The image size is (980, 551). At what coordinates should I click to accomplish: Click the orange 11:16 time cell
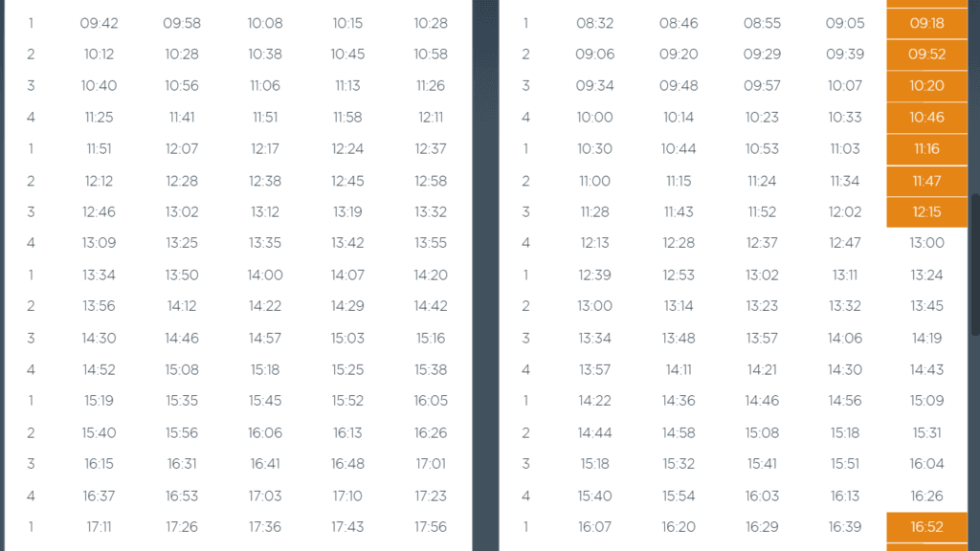926,148
